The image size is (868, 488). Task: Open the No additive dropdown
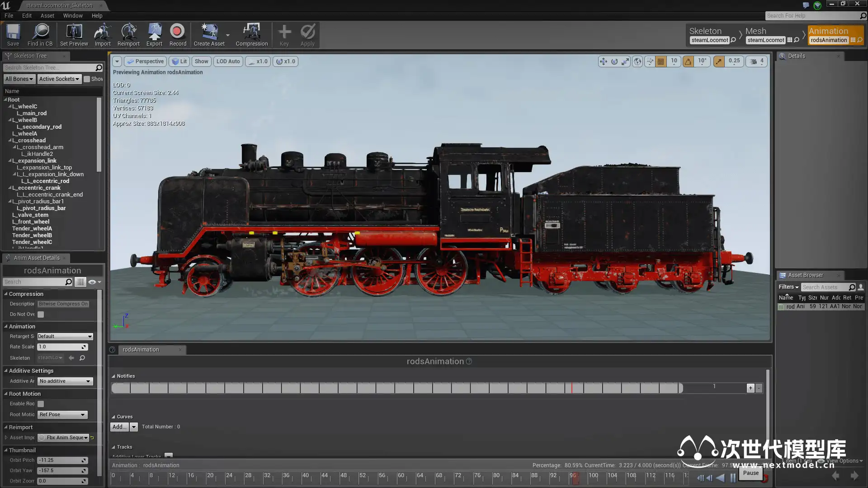(65, 381)
